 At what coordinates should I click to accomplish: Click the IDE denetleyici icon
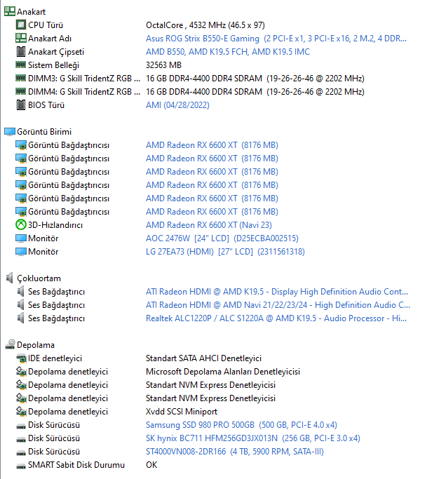point(21,358)
